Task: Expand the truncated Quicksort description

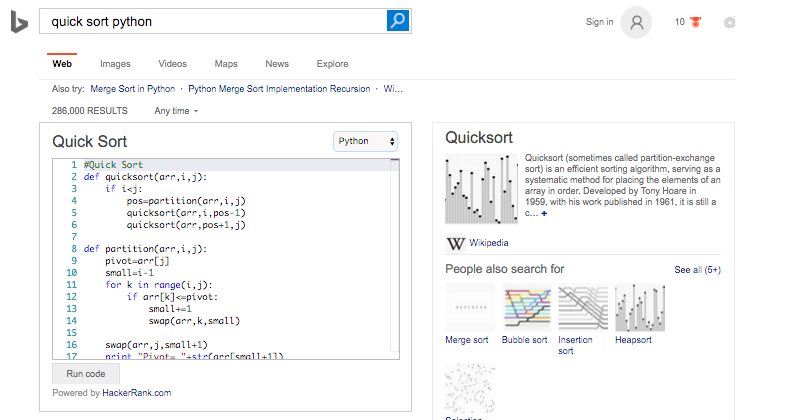Action: [544, 214]
